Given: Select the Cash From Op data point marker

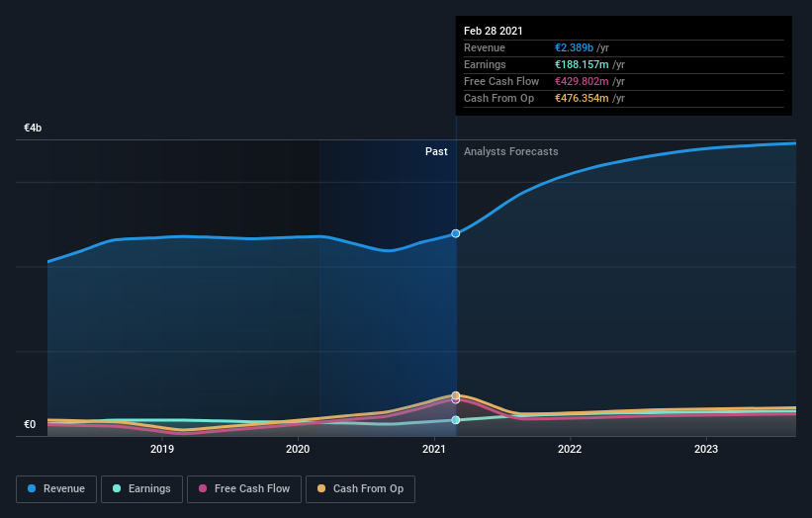Looking at the screenshot, I should click(456, 395).
